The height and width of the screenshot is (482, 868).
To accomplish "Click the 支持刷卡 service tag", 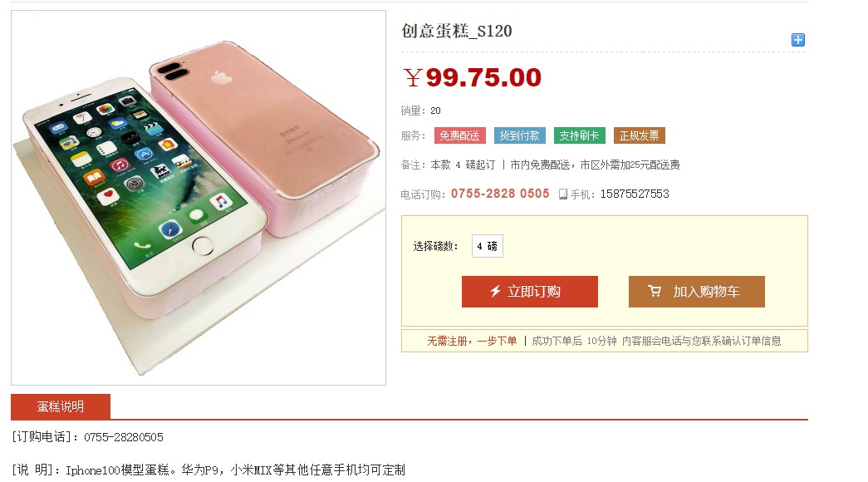I will [x=579, y=135].
